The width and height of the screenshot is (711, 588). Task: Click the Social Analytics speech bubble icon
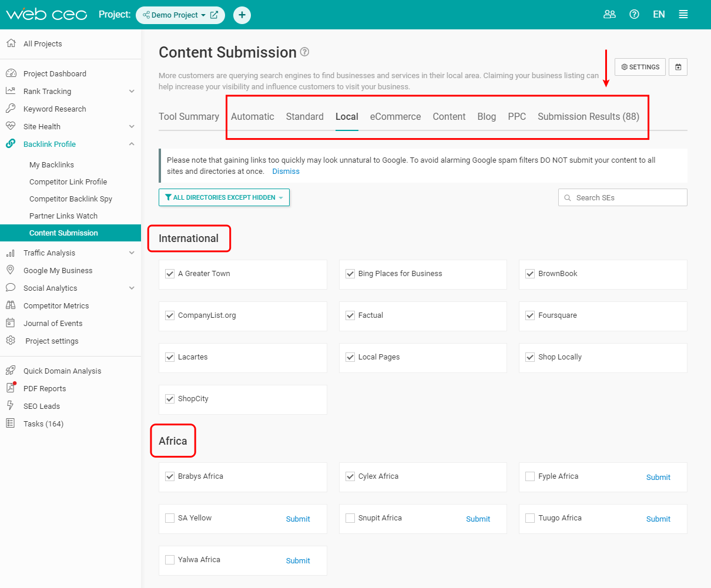point(11,288)
